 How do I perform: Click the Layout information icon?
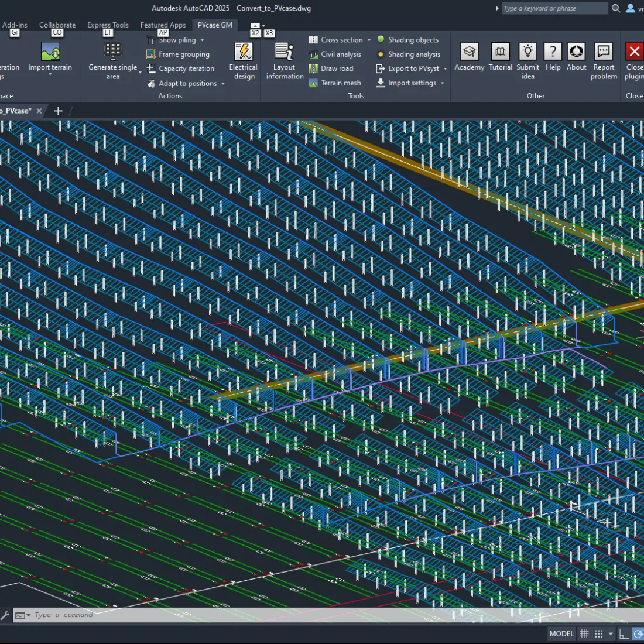coord(285,52)
